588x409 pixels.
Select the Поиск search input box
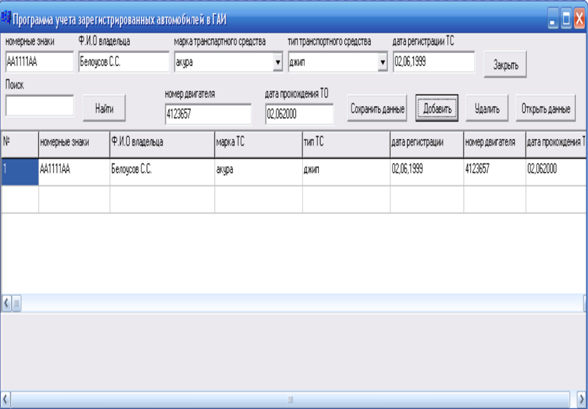pyautogui.click(x=39, y=106)
